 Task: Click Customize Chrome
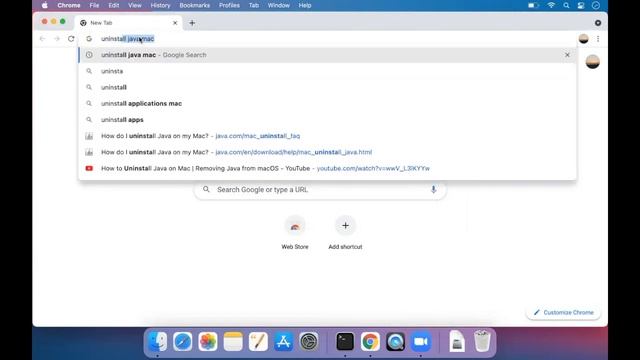tap(563, 312)
